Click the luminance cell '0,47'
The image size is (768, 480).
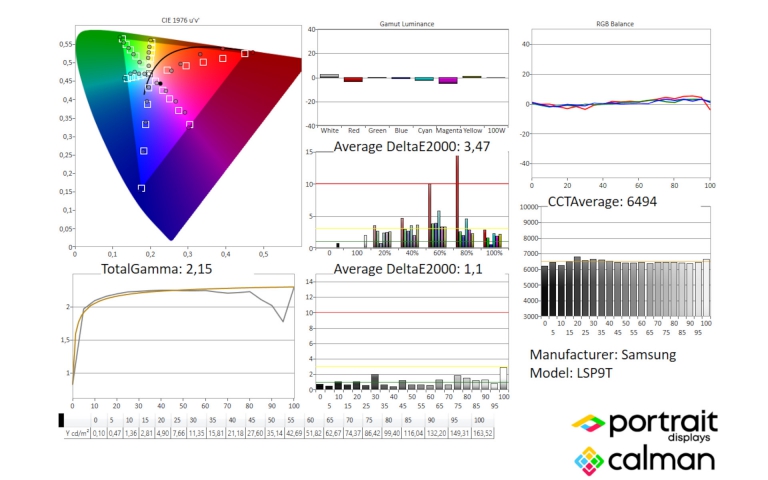point(115,433)
